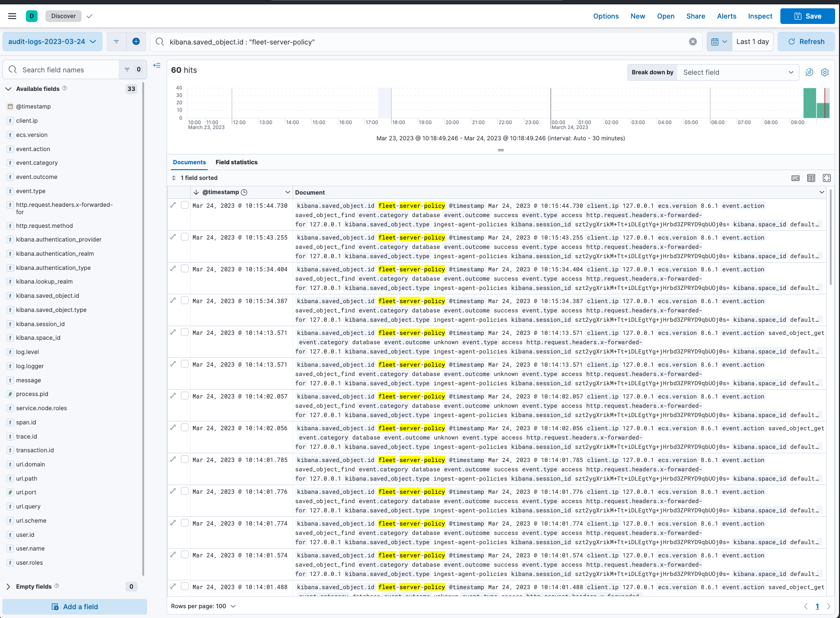Switch to the Field statistics tab
The height and width of the screenshot is (618, 840).
coord(237,162)
